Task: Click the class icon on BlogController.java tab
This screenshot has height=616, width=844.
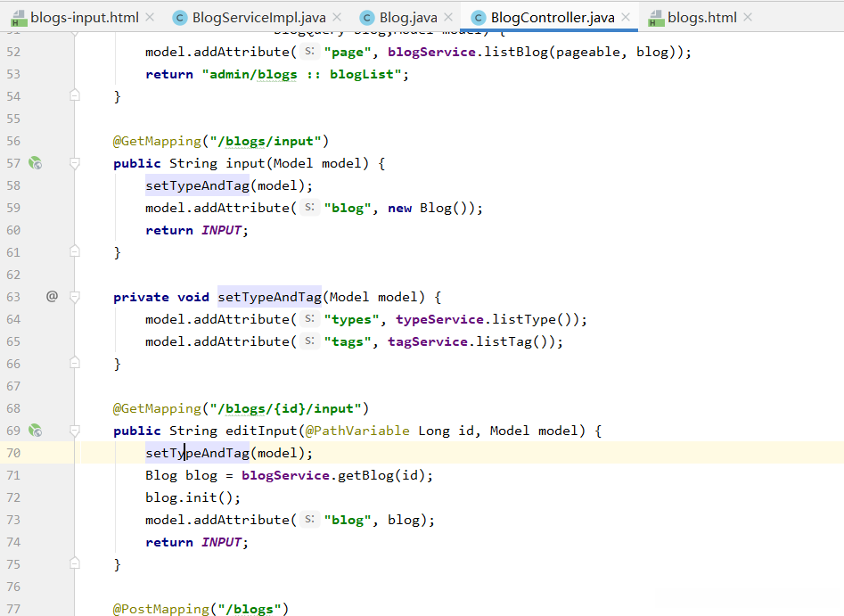Action: (478, 19)
